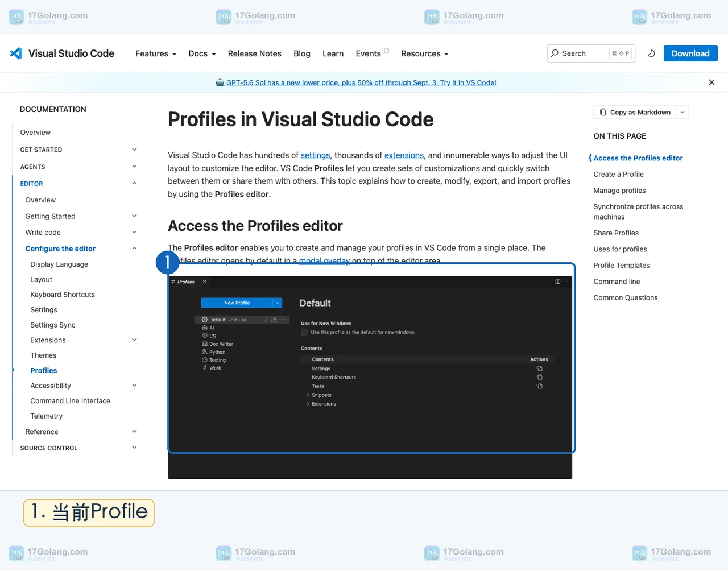Click the Profiles editor screenshot image
Image resolution: width=728 pixels, height=571 pixels.
(370, 377)
